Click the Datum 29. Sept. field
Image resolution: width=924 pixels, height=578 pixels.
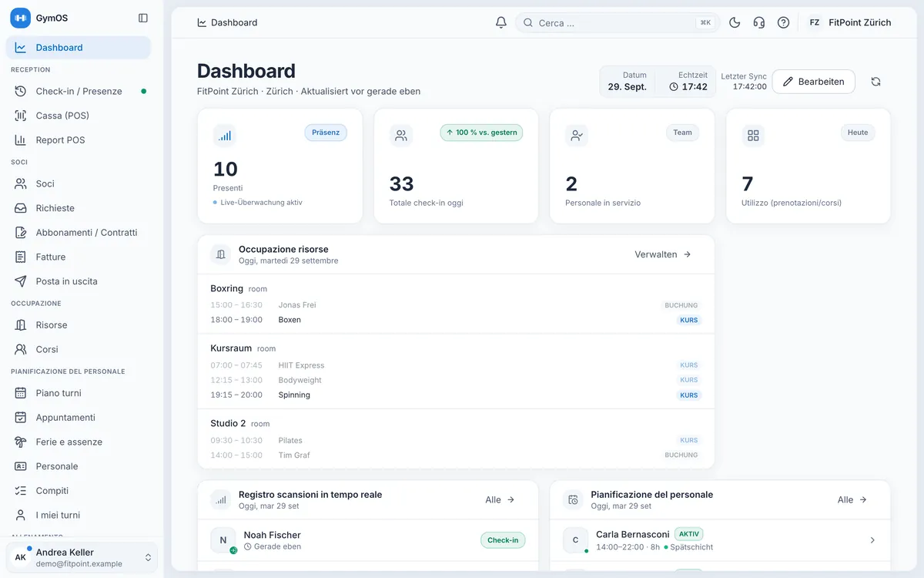(x=627, y=82)
